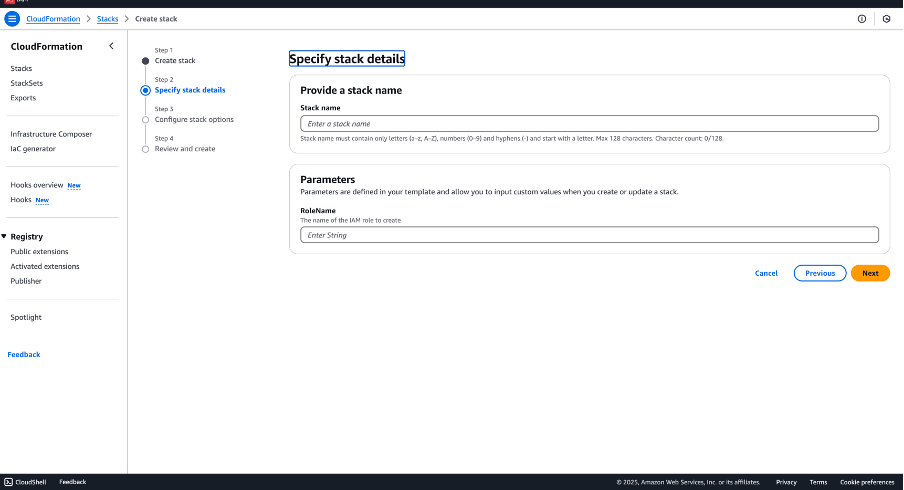Open Activated extensions
904x490 pixels.
coord(45,266)
